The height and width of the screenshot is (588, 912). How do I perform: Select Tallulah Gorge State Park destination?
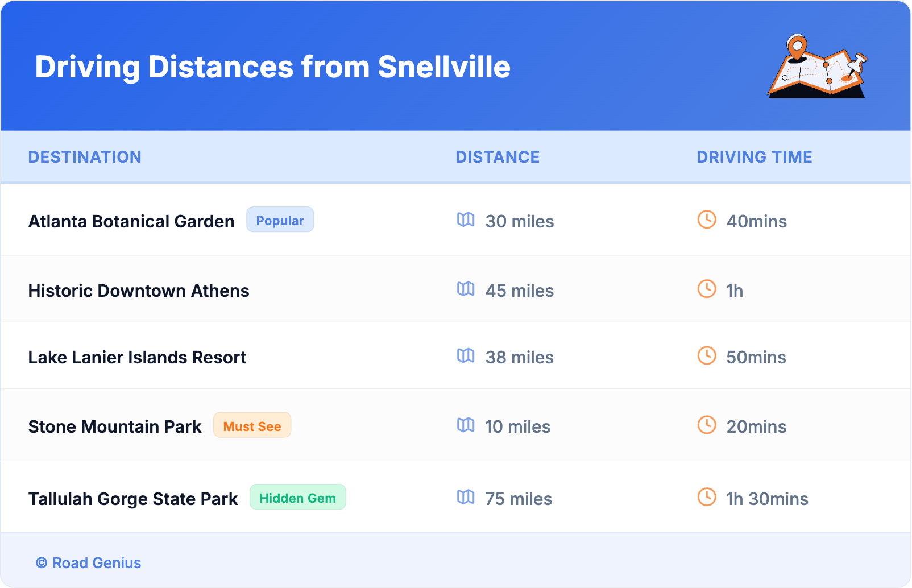click(133, 499)
